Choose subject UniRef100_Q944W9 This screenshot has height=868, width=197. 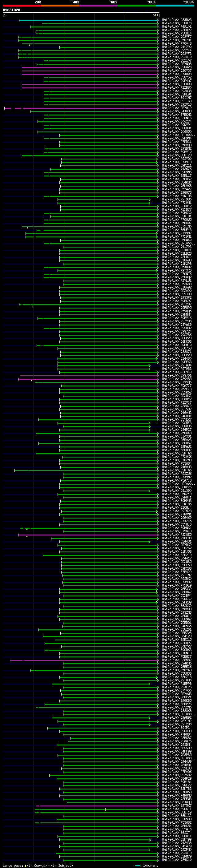tap(177, 761)
